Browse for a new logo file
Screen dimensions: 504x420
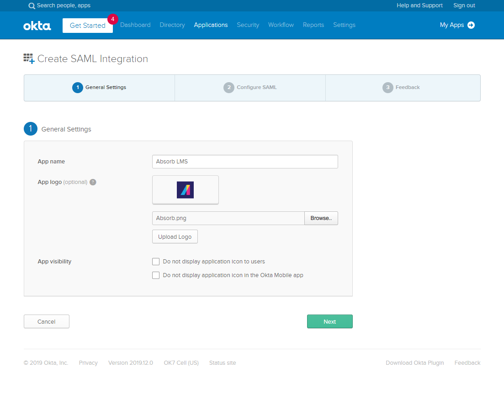(321, 218)
